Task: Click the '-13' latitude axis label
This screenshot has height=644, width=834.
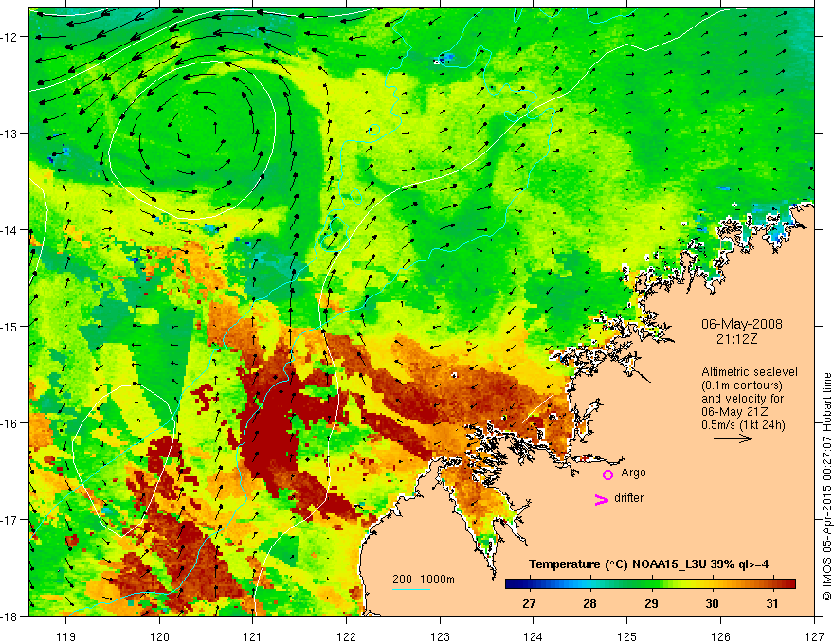Action: click(10, 133)
